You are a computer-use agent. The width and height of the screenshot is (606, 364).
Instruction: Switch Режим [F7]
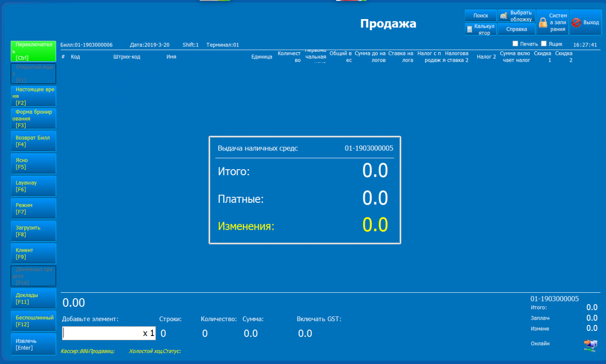click(x=33, y=208)
